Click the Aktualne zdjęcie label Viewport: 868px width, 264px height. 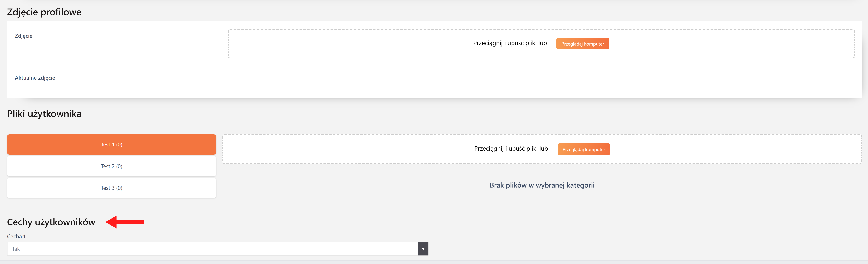[35, 78]
